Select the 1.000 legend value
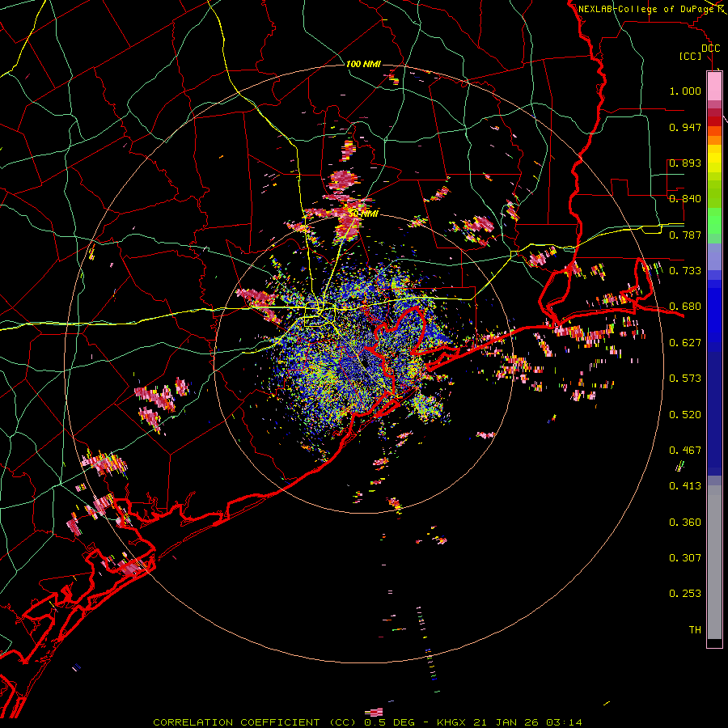728x728 pixels. tap(685, 91)
